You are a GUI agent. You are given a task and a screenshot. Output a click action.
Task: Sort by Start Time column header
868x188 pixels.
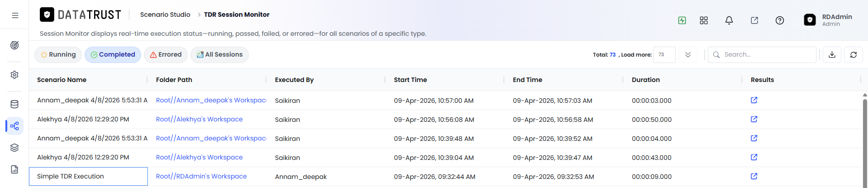click(410, 80)
